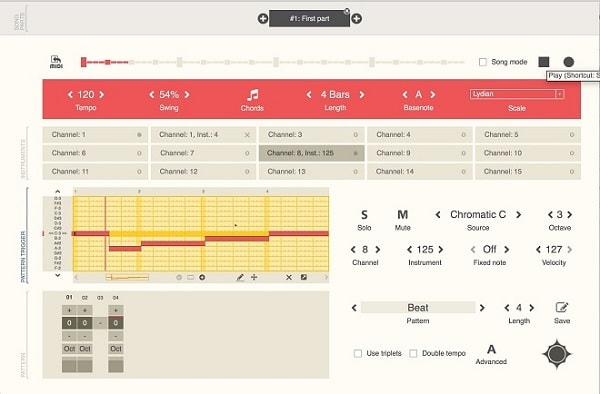The image size is (600, 394).
Task: Move the piano roll notes down with the bottom arrow
Action: (57, 275)
